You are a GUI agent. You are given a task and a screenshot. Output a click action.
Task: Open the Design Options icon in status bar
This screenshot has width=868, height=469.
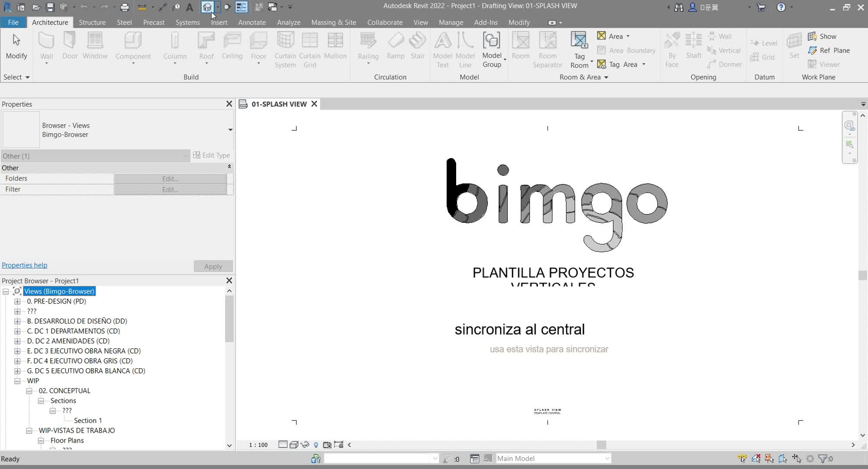pos(474,459)
